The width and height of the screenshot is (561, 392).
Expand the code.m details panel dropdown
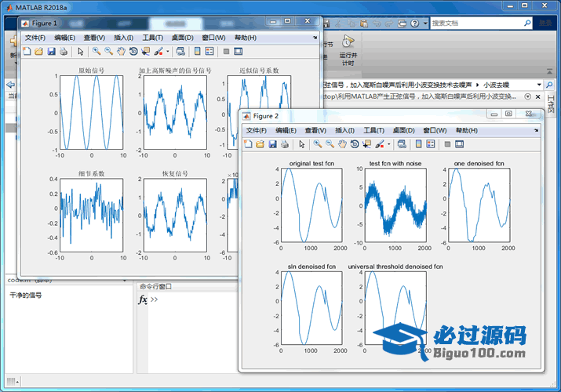pos(124,281)
